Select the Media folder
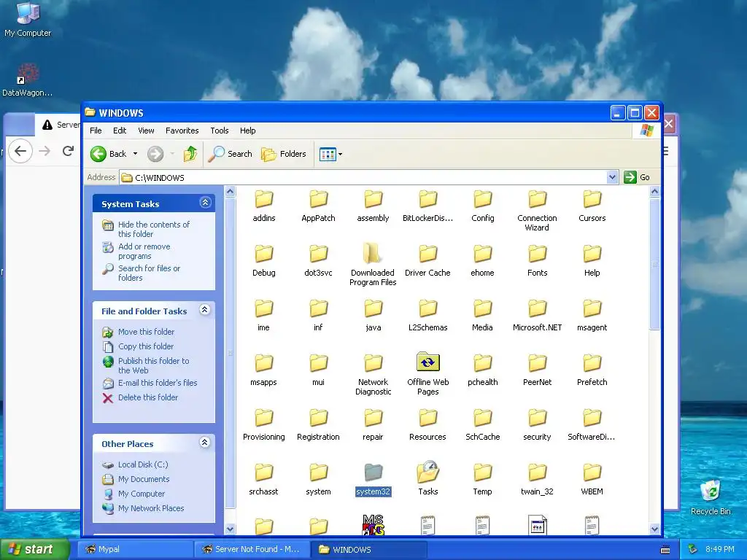Viewport: 747px width, 560px height. point(482,308)
